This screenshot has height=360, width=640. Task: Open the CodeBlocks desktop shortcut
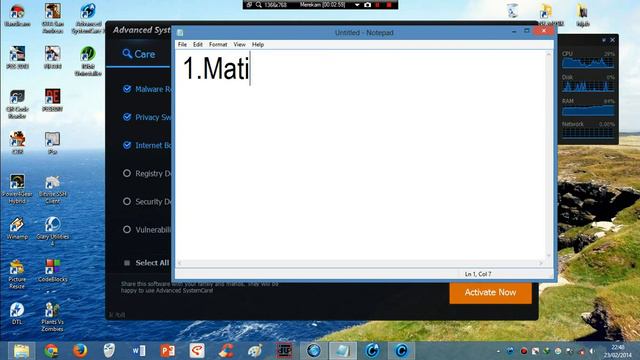(x=52, y=271)
